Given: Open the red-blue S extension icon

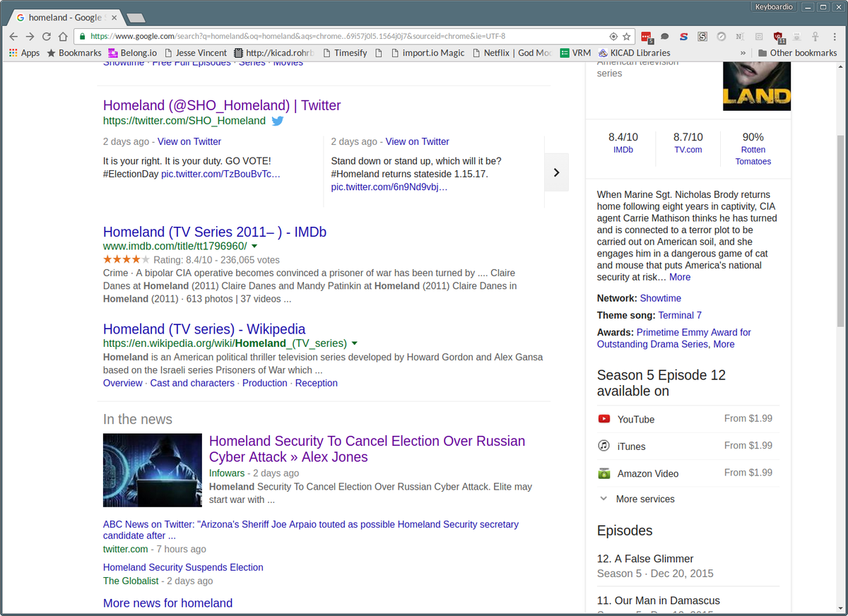Looking at the screenshot, I should coord(684,36).
